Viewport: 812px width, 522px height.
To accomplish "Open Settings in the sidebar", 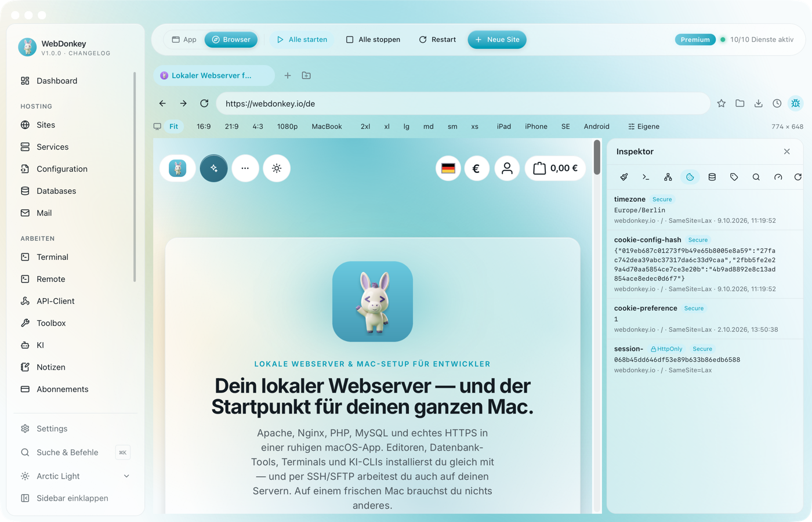I will point(75,429).
